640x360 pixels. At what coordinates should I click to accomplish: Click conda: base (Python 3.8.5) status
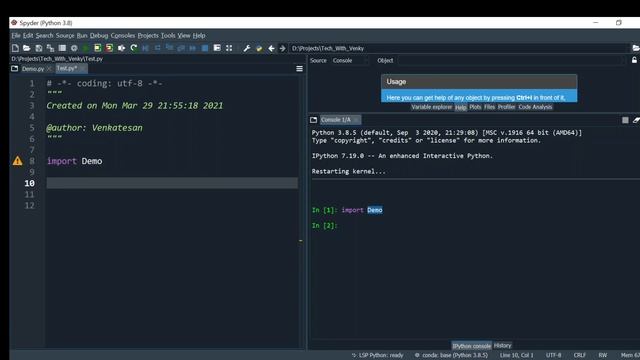point(451,355)
